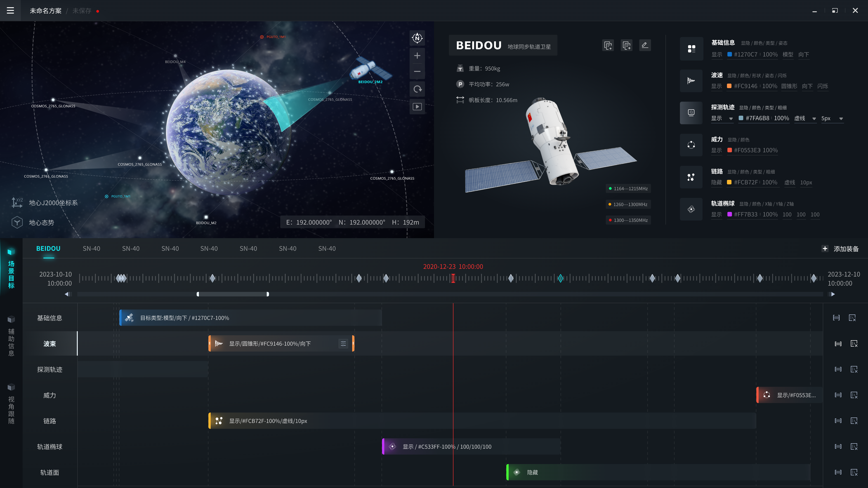Click the copy-export icon beside BEIDOU title

coord(626,45)
